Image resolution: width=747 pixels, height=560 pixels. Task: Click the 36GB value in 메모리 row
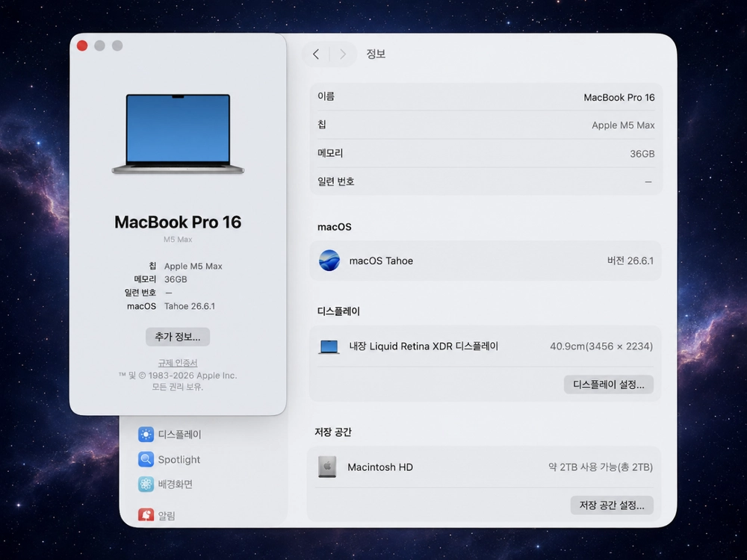[642, 154]
